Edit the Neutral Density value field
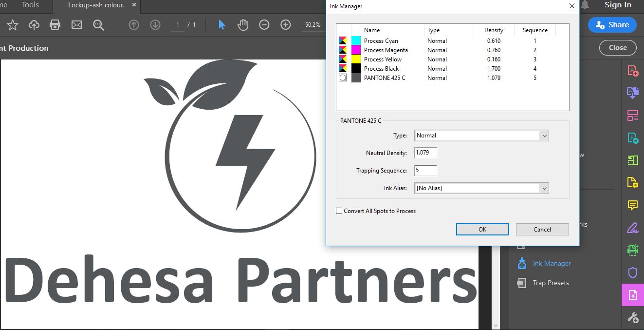Image resolution: width=644 pixels, height=330 pixels. tap(424, 153)
